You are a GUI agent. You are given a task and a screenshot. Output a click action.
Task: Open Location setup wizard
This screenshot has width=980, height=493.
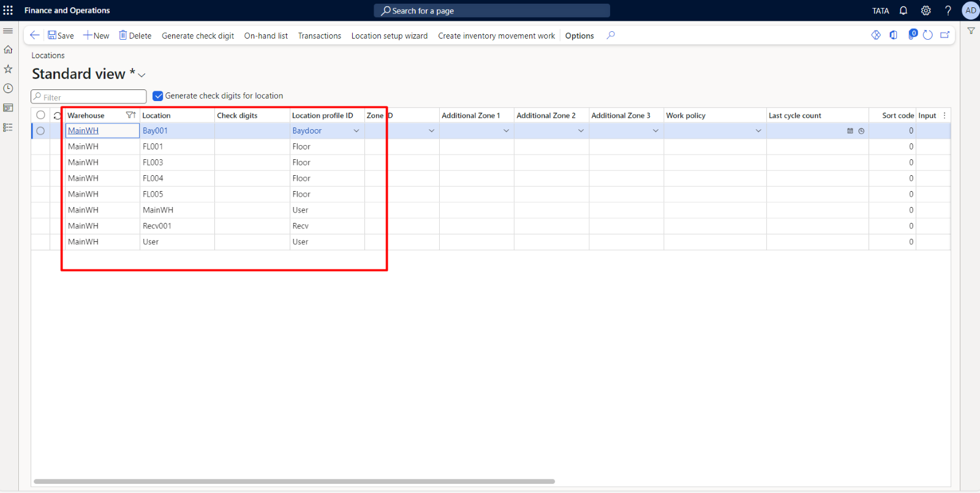[x=389, y=36]
